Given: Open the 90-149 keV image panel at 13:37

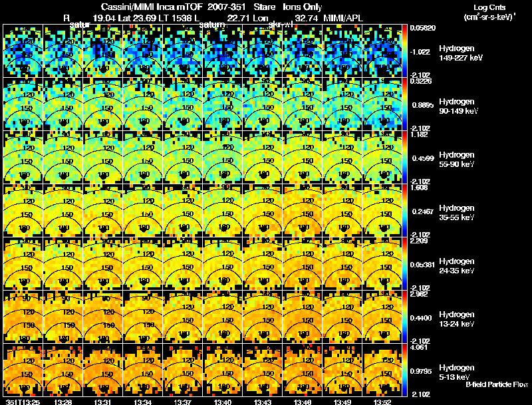Looking at the screenshot, I should point(182,104).
